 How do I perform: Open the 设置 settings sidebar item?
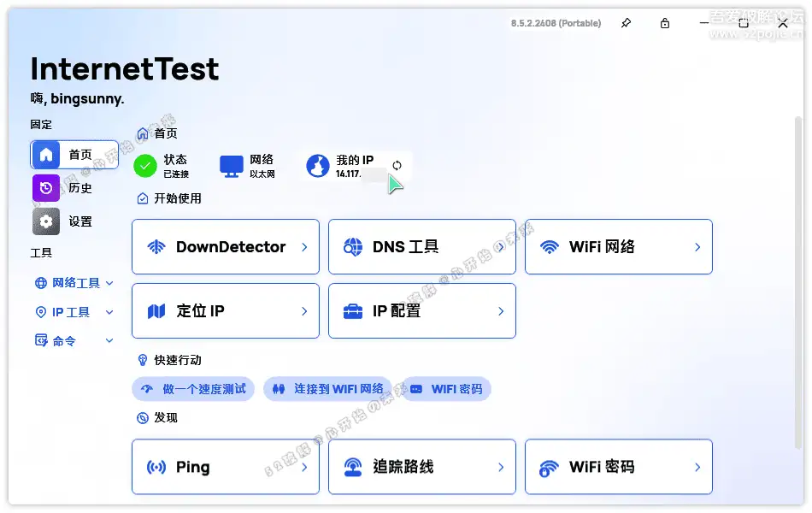[74, 221]
